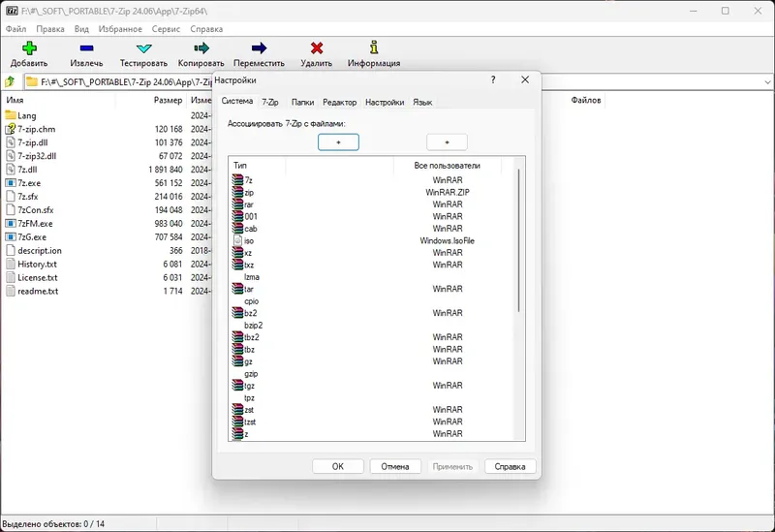Select the 7zG.exe file icon
Image resolution: width=775 pixels, height=532 pixels.
click(11, 236)
